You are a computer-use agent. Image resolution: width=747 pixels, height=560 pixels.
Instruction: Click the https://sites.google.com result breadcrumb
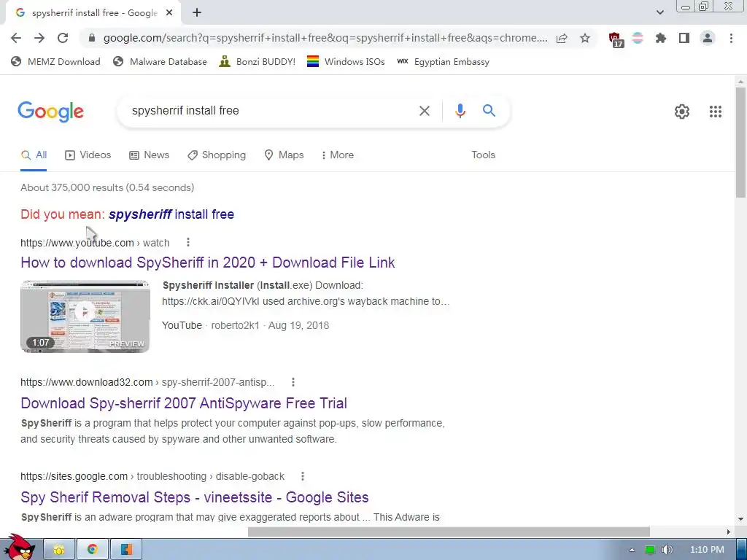152,476
